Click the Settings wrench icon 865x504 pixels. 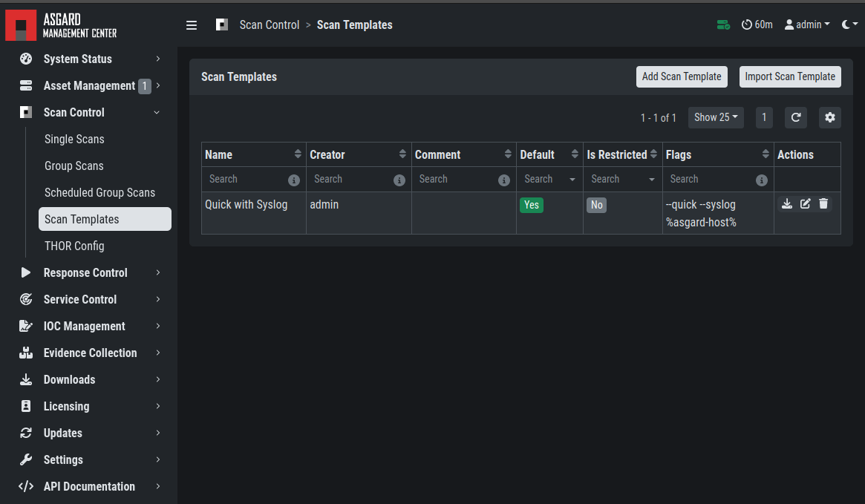pyautogui.click(x=26, y=460)
